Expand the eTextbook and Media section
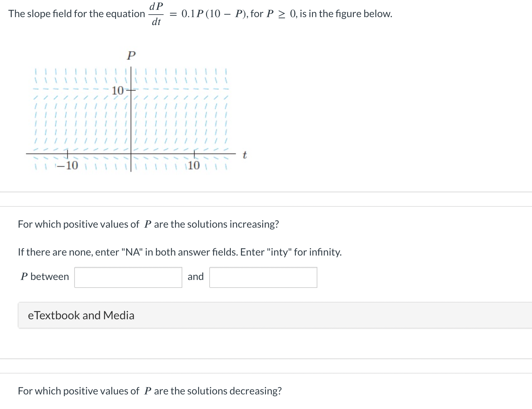 [x=81, y=315]
